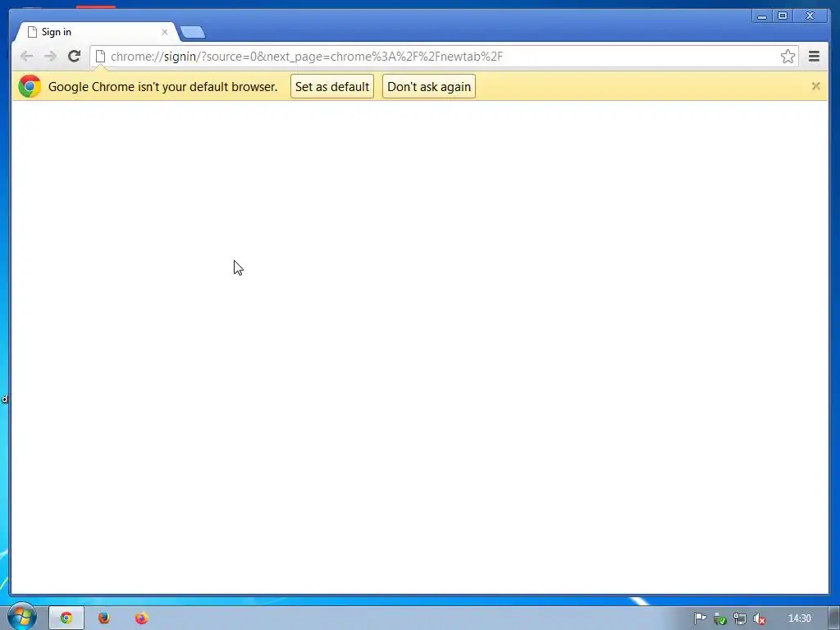Bookmark this page with the star icon

click(x=787, y=57)
